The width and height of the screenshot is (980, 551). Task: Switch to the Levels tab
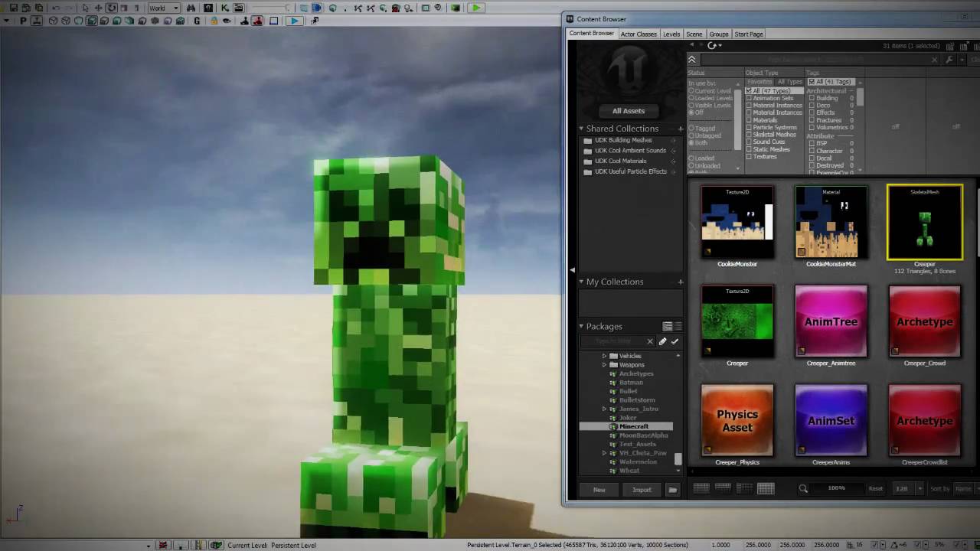pyautogui.click(x=671, y=34)
